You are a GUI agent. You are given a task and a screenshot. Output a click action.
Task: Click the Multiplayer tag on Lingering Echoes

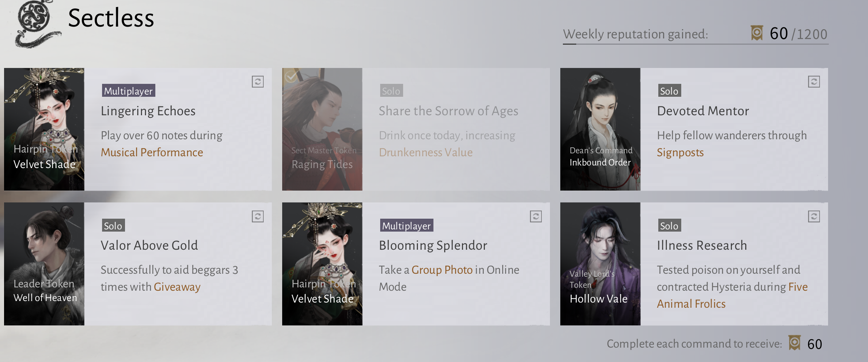[128, 90]
